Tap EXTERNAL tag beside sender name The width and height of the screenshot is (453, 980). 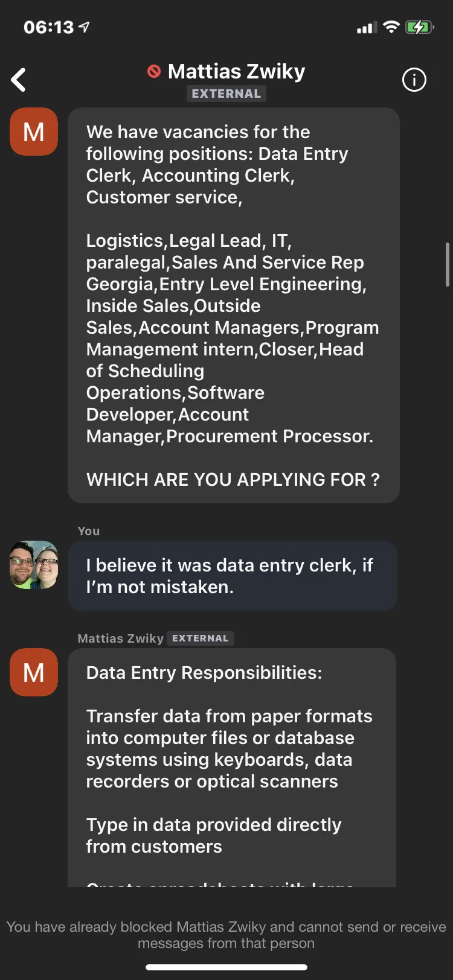tap(200, 638)
